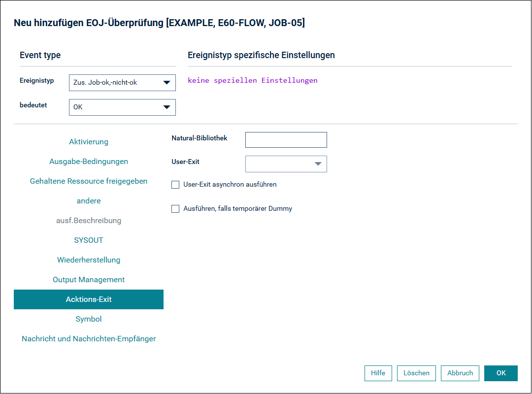Image resolution: width=532 pixels, height=394 pixels.
Task: Open the Ausgabe-Bedingungen tab
Action: [89, 162]
